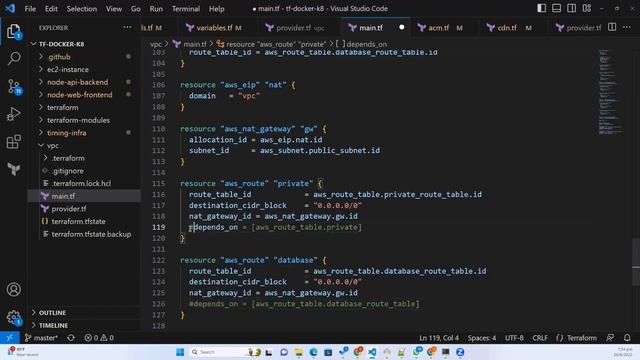The height and width of the screenshot is (360, 640).
Task: Open the Selection menu
Action: (x=82, y=9)
